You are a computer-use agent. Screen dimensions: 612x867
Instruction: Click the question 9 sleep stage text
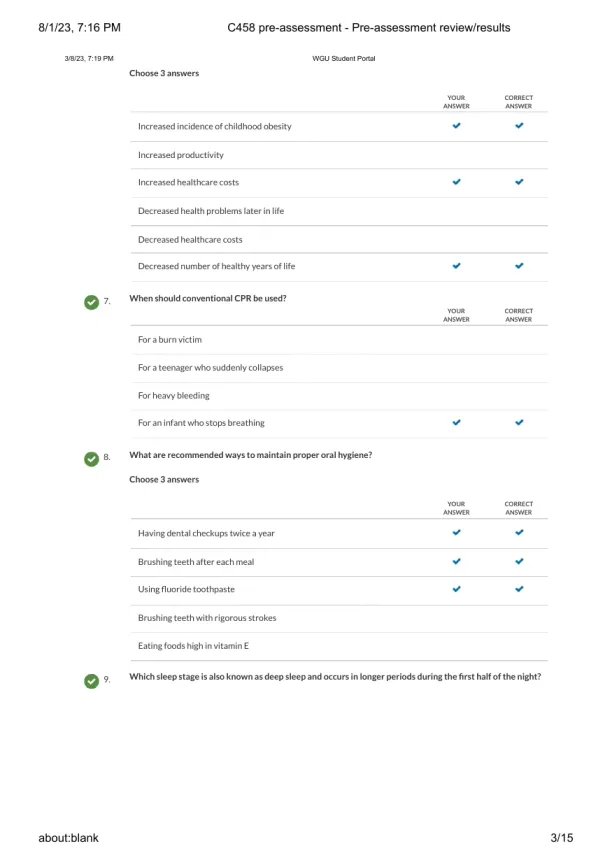coord(335,677)
